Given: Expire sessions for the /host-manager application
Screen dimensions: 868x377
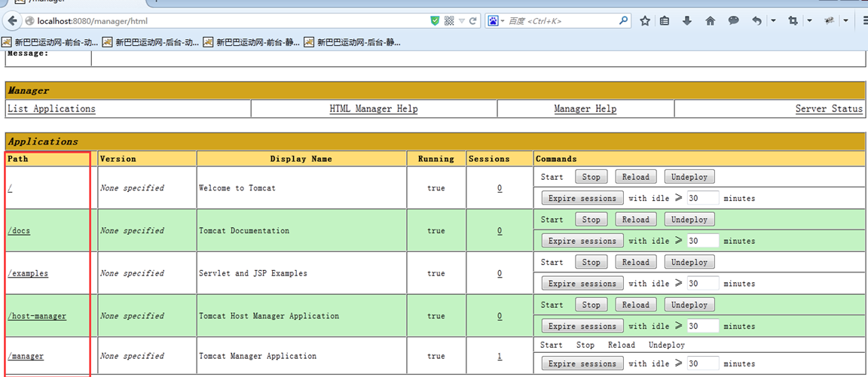Looking at the screenshot, I should click(582, 326).
